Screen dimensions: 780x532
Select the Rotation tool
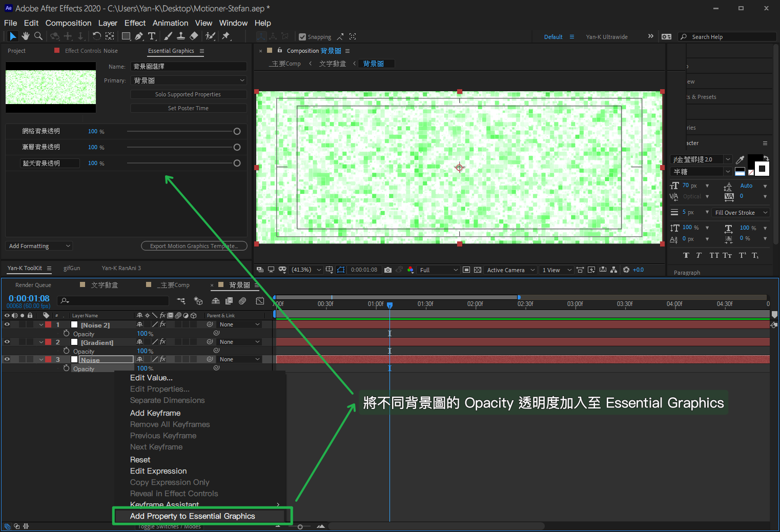(96, 36)
